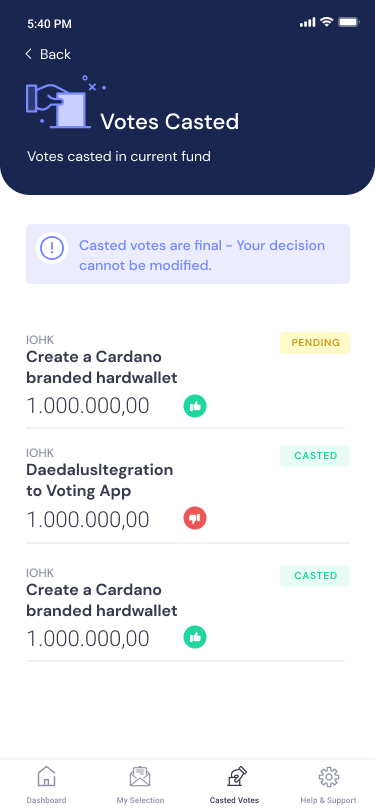Tap the Back chevron arrow
375x812 pixels.
click(28, 54)
